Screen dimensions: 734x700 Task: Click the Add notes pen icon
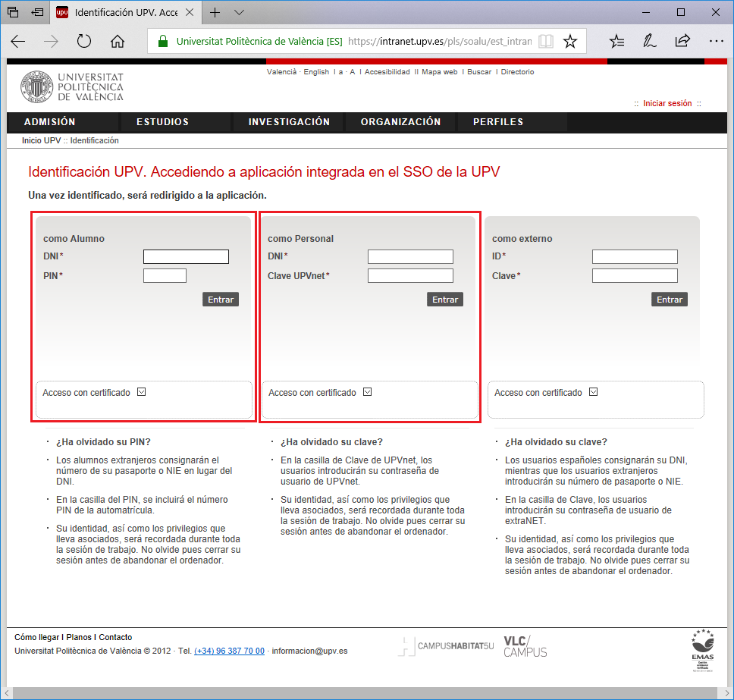click(x=650, y=42)
